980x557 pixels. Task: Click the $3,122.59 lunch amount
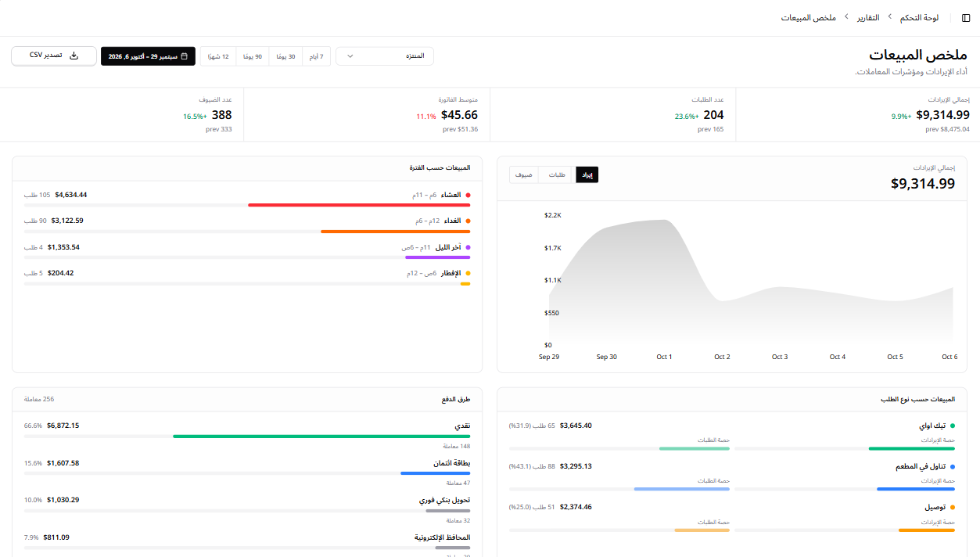point(67,221)
